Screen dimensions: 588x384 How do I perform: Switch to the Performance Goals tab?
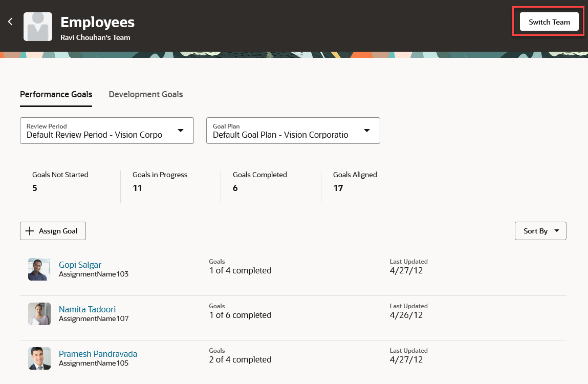click(x=56, y=95)
